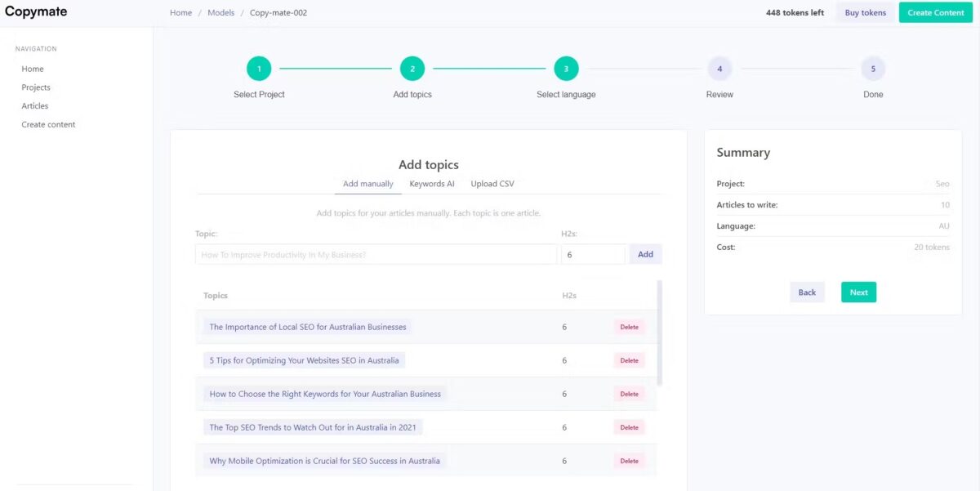Open Projects in the navigation sidebar
The width and height of the screenshot is (980, 491).
(36, 87)
